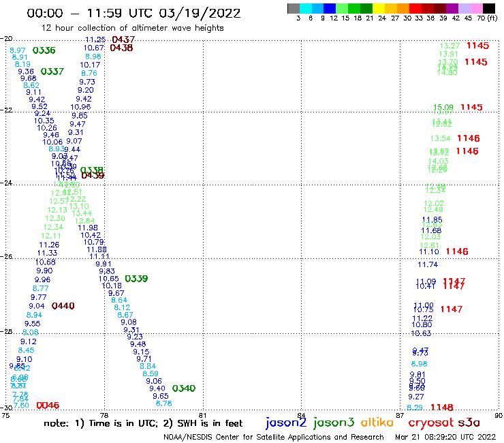Click the subtitle '12 hour collection of altimeter wave heights'
This screenshot has width=504, height=443.
pos(132,28)
